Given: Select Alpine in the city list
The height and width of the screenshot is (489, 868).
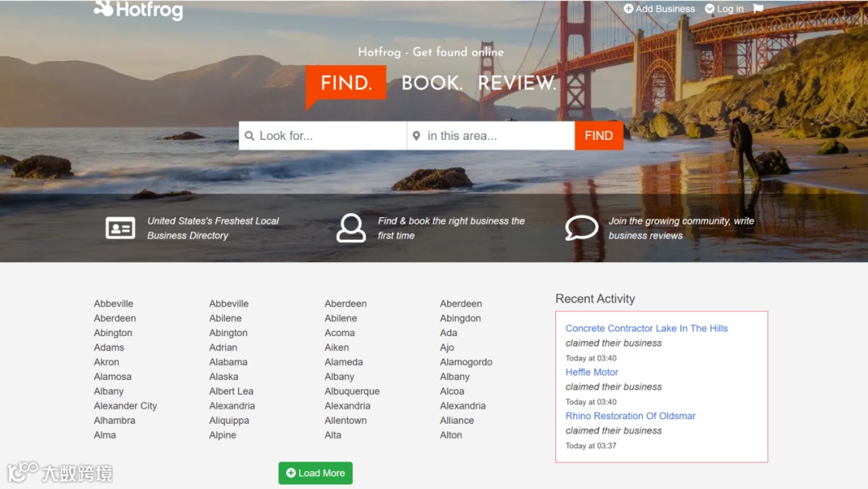Looking at the screenshot, I should coord(223,435).
